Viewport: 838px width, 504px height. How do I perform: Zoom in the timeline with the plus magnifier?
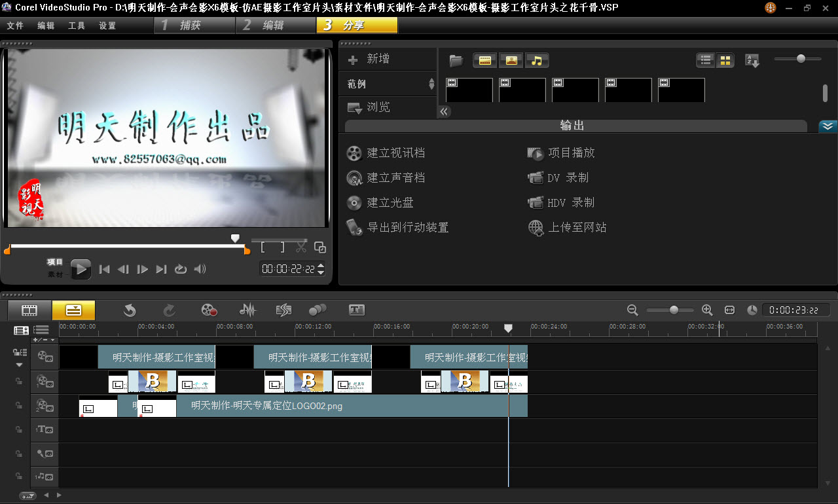click(x=707, y=310)
